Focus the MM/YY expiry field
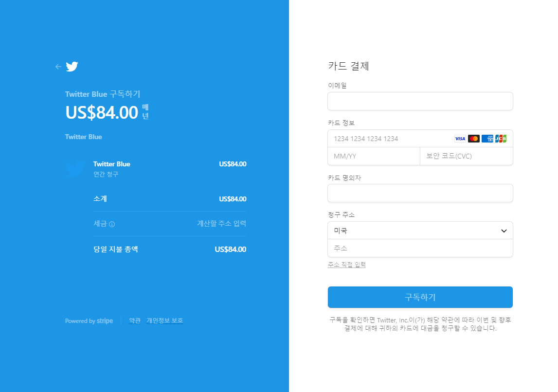Screen dimensions: 558x392 tap(374, 156)
